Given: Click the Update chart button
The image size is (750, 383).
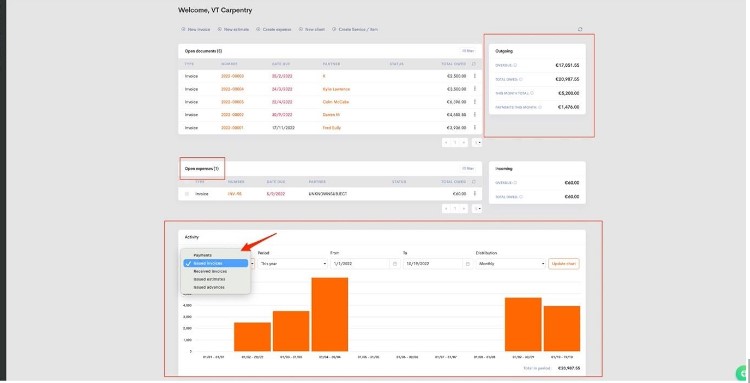Looking at the screenshot, I should [x=564, y=263].
